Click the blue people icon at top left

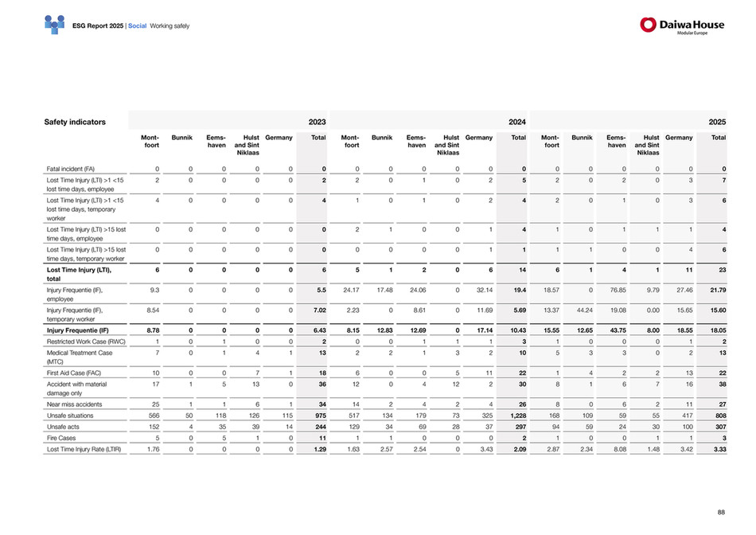pyautogui.click(x=54, y=25)
